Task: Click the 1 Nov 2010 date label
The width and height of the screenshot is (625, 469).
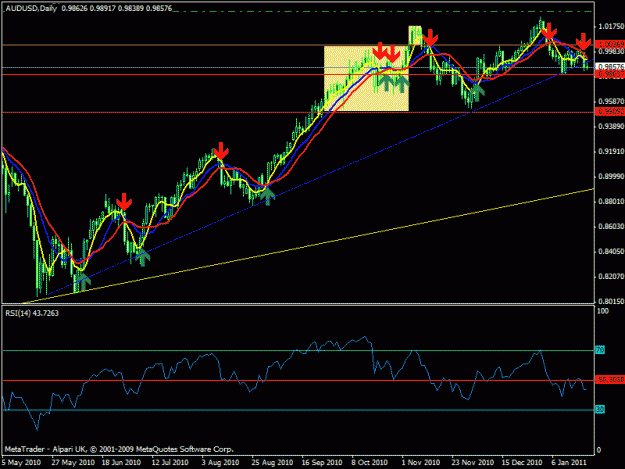Action: [x=421, y=463]
